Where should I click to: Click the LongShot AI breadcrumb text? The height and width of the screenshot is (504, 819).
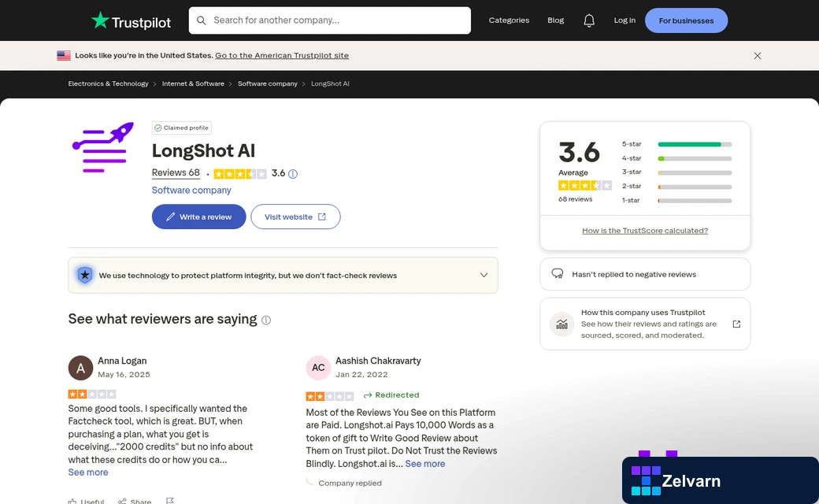tap(330, 83)
